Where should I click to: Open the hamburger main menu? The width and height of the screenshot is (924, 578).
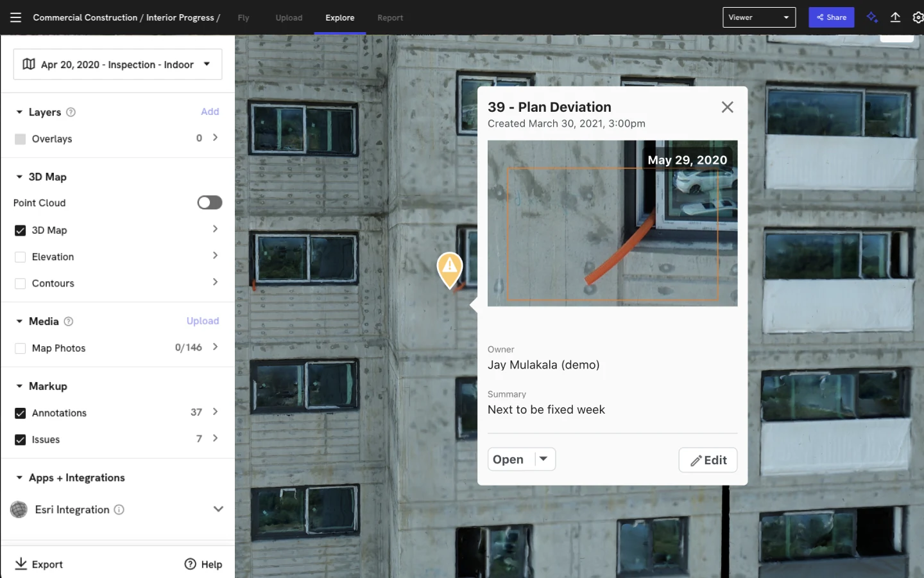15,17
